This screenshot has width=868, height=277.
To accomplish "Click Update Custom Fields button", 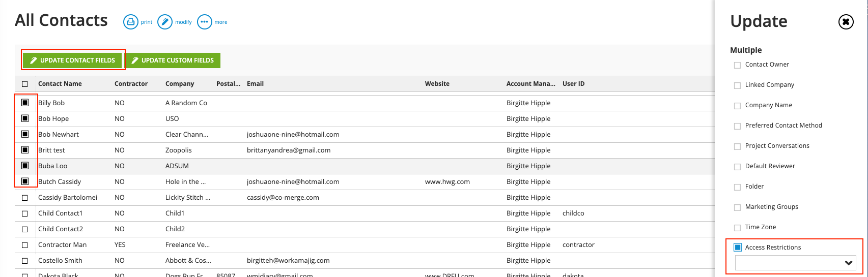I will click(x=173, y=60).
